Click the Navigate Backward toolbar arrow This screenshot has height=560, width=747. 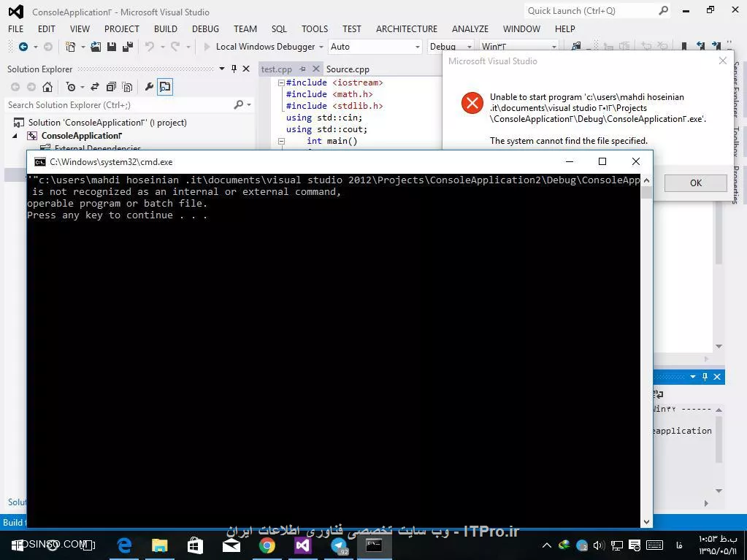pyautogui.click(x=23, y=47)
